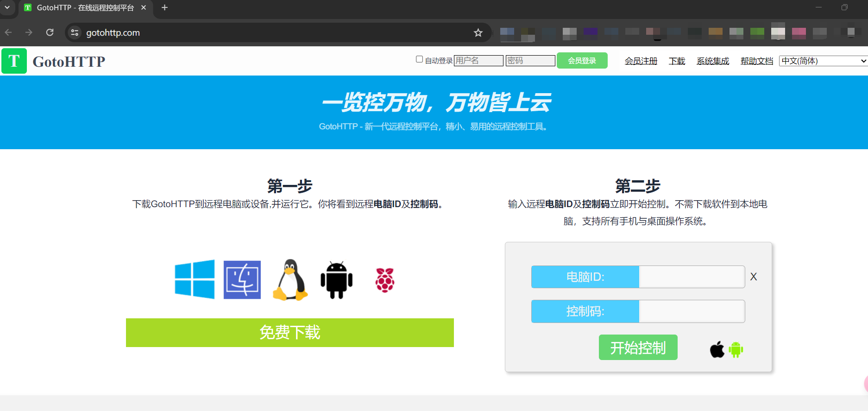Open a new browser tab
868x411 pixels.
tap(164, 7)
